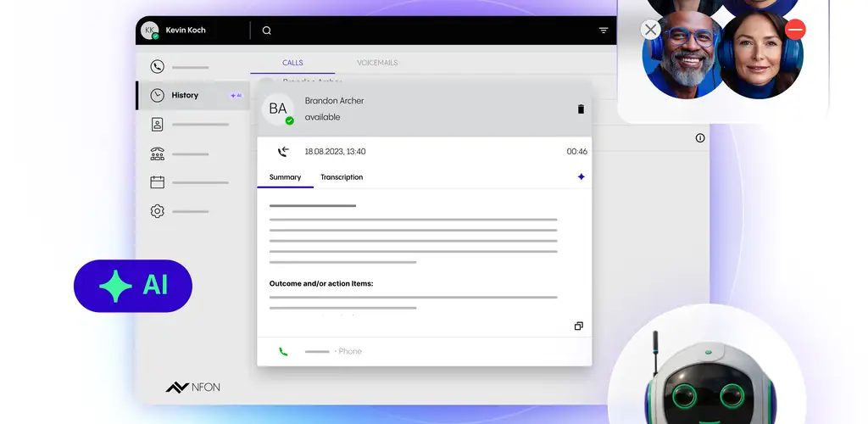Select the desk phone sidebar icon
This screenshot has width=868, height=424.
(x=157, y=153)
